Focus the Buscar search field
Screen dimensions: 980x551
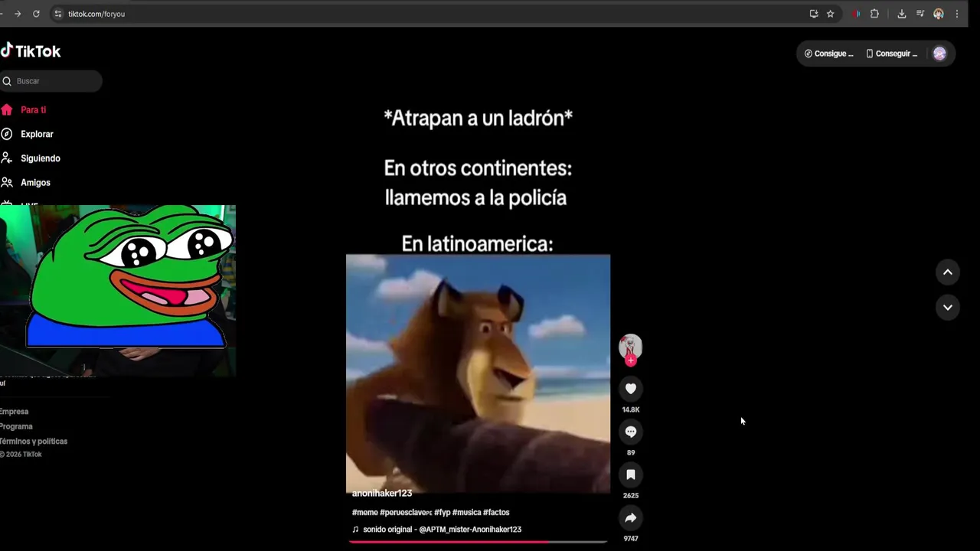point(51,81)
